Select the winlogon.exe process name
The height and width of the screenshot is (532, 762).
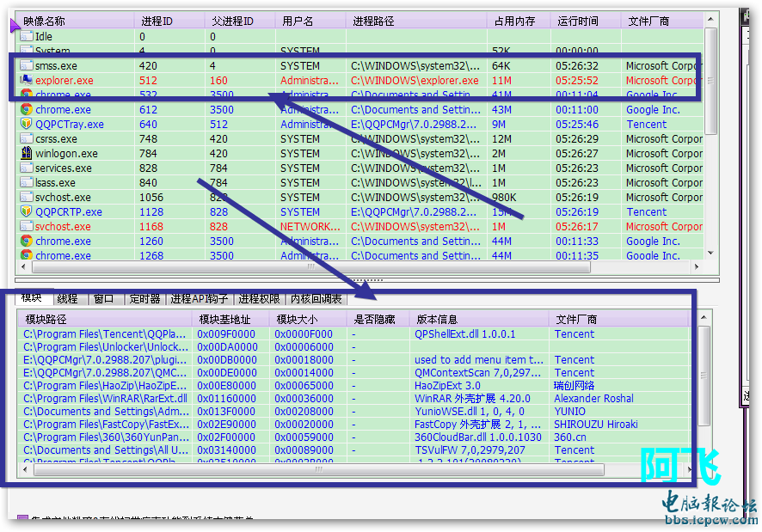pos(66,154)
